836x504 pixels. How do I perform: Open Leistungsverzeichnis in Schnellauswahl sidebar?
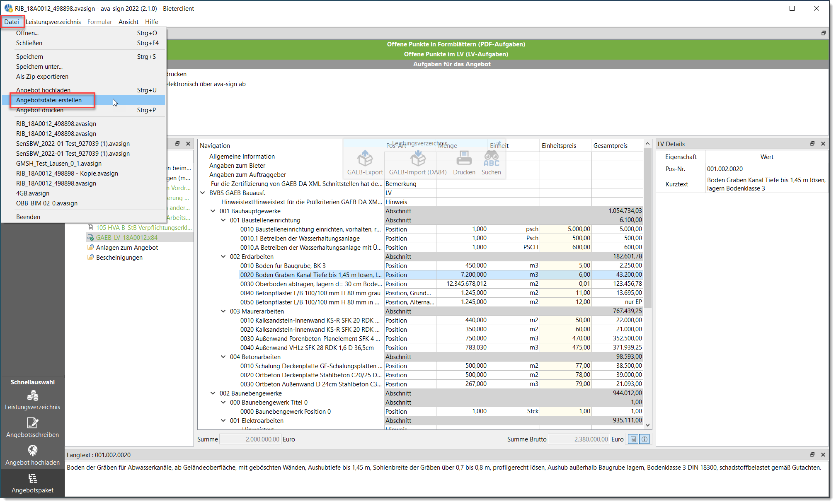coord(32,400)
